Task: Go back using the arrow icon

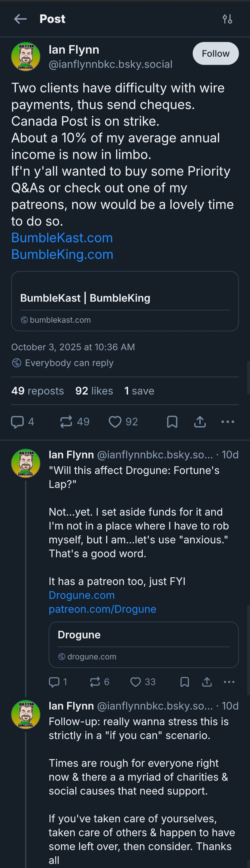Action: 20,19
